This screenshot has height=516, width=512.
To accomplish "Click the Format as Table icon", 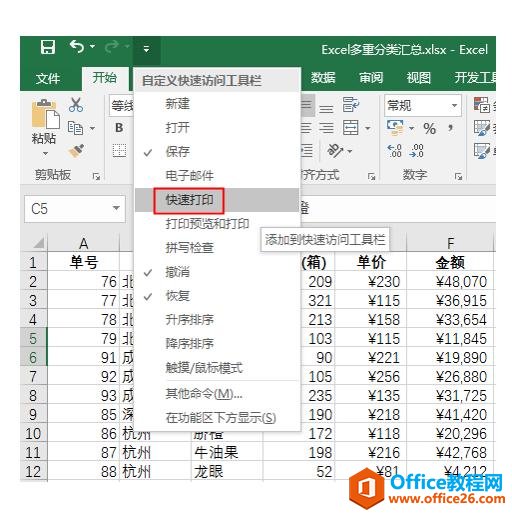I will [x=482, y=128].
